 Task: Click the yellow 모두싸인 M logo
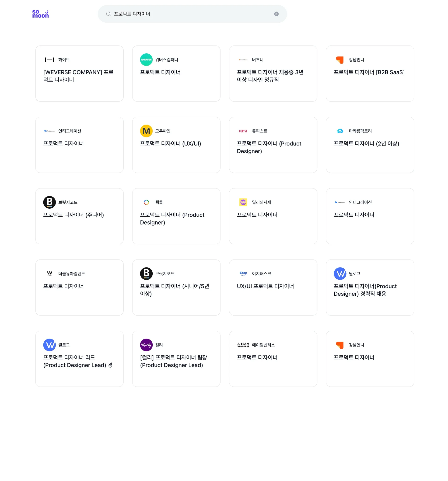coord(146,131)
